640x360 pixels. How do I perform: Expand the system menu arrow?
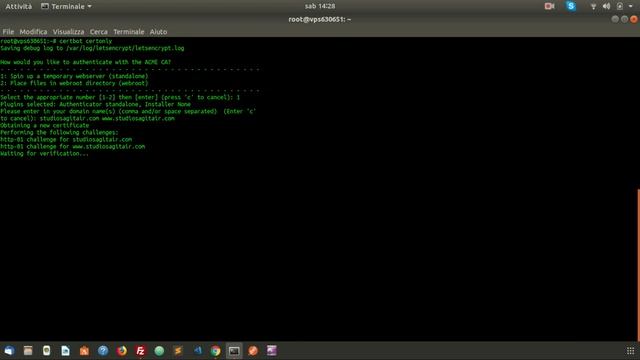tap(631, 7)
